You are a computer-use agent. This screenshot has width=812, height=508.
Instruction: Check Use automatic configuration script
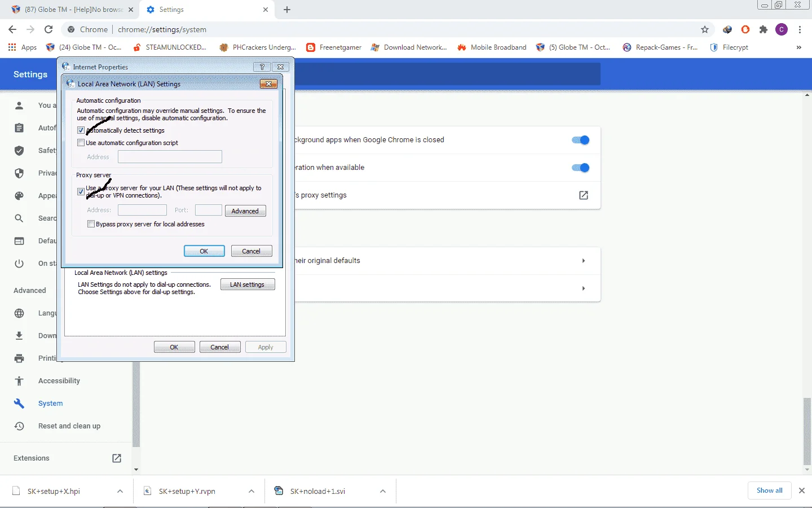click(81, 143)
